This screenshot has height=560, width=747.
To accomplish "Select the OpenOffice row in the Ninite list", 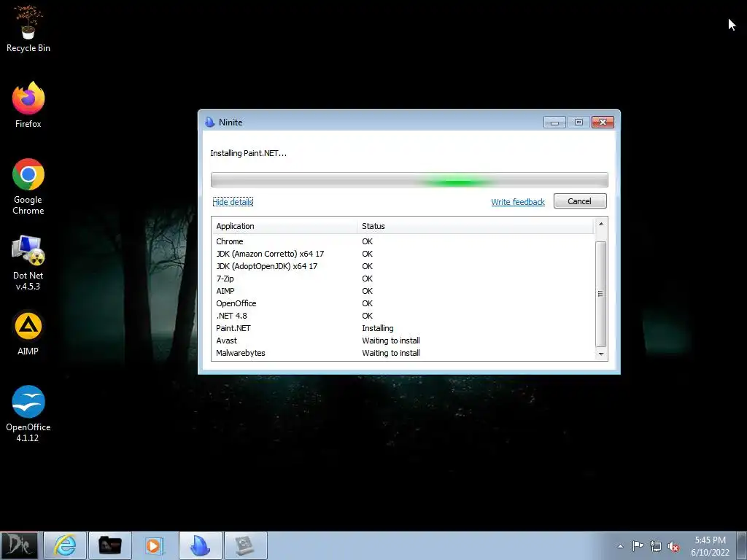I will (403, 303).
